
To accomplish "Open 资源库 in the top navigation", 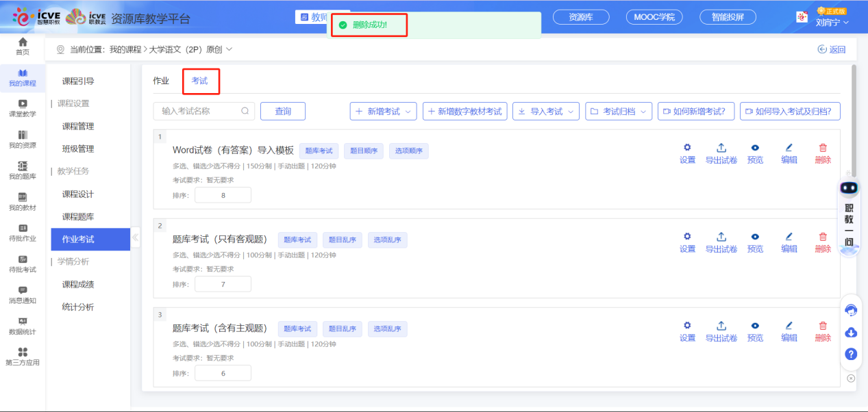I will [x=580, y=17].
